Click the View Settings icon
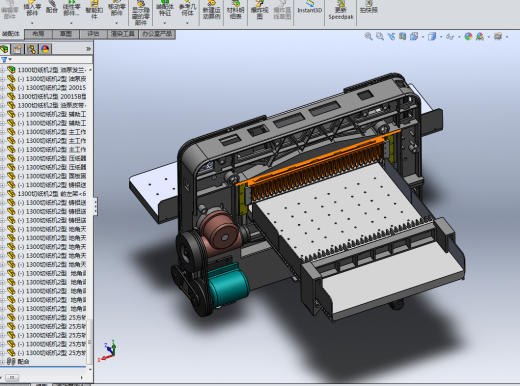Screen dimensions: 520x386 coord(498,36)
